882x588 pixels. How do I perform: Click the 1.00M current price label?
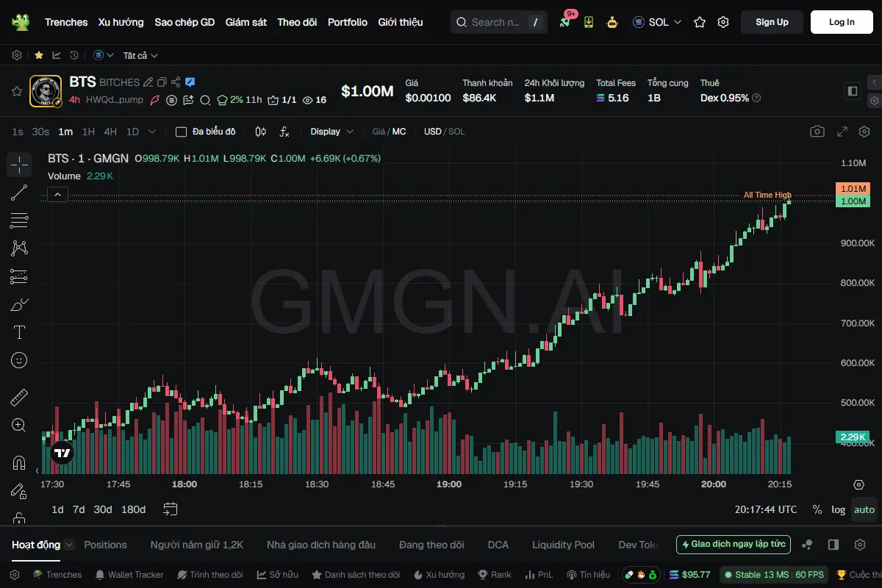(x=853, y=201)
